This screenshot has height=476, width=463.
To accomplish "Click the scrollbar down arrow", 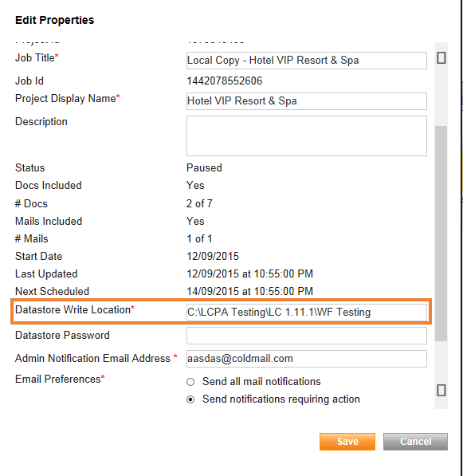I will coord(441,391).
